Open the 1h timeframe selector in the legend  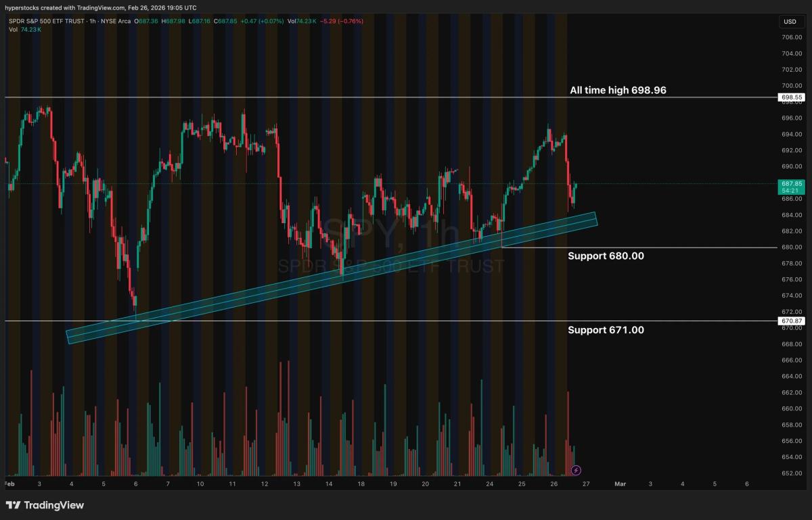tap(93, 21)
